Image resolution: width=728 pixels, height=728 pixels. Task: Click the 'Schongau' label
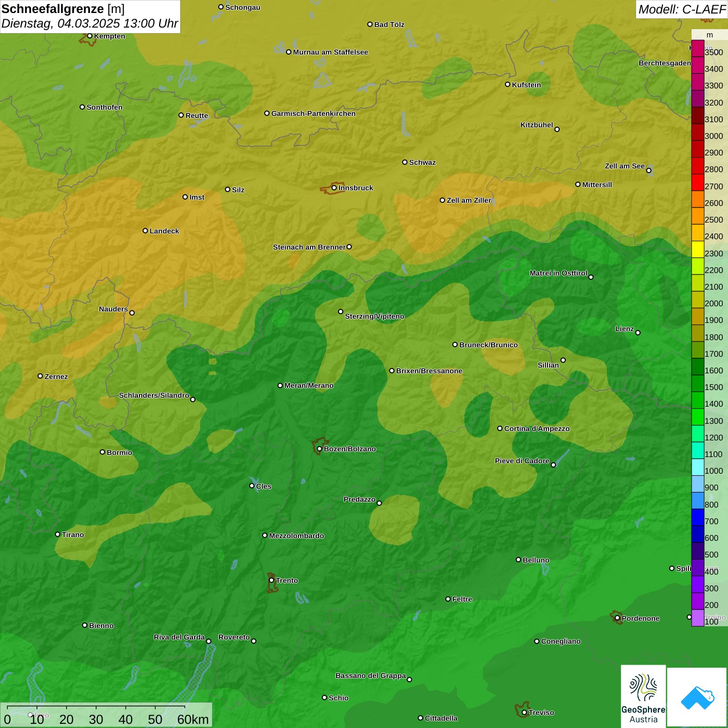[243, 7]
